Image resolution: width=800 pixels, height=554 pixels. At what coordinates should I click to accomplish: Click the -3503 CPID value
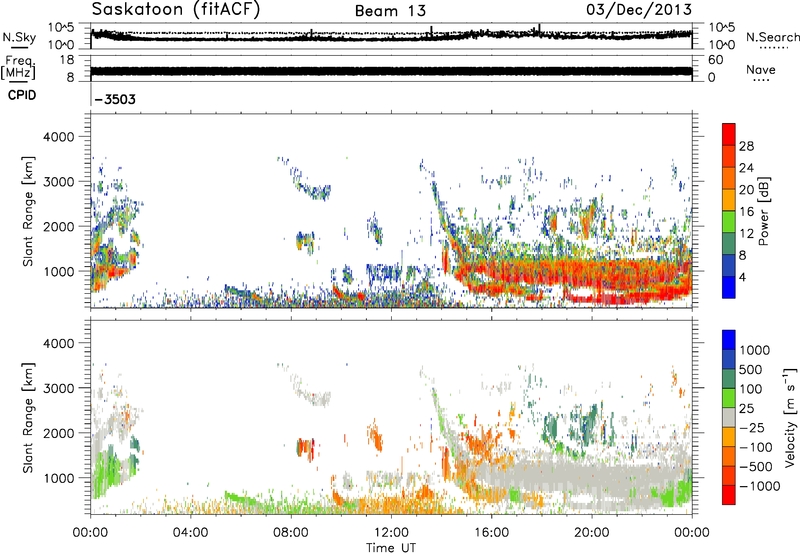click(x=115, y=99)
